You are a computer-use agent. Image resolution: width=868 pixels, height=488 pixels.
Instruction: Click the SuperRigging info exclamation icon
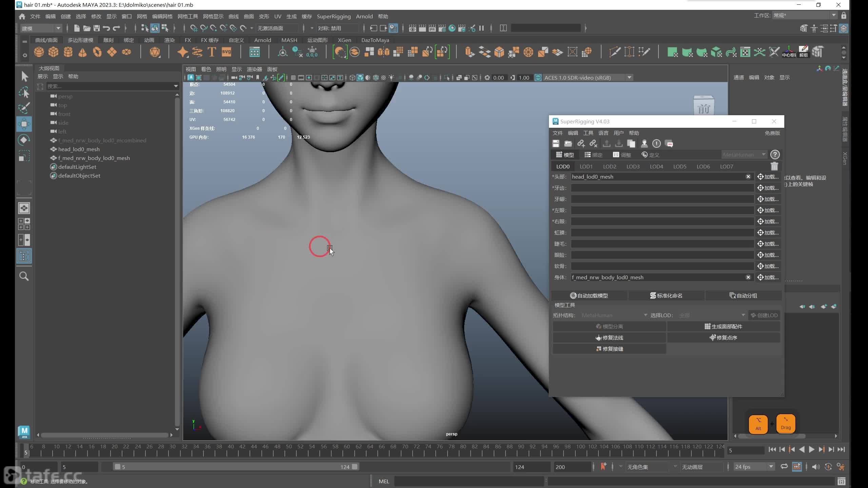click(656, 144)
